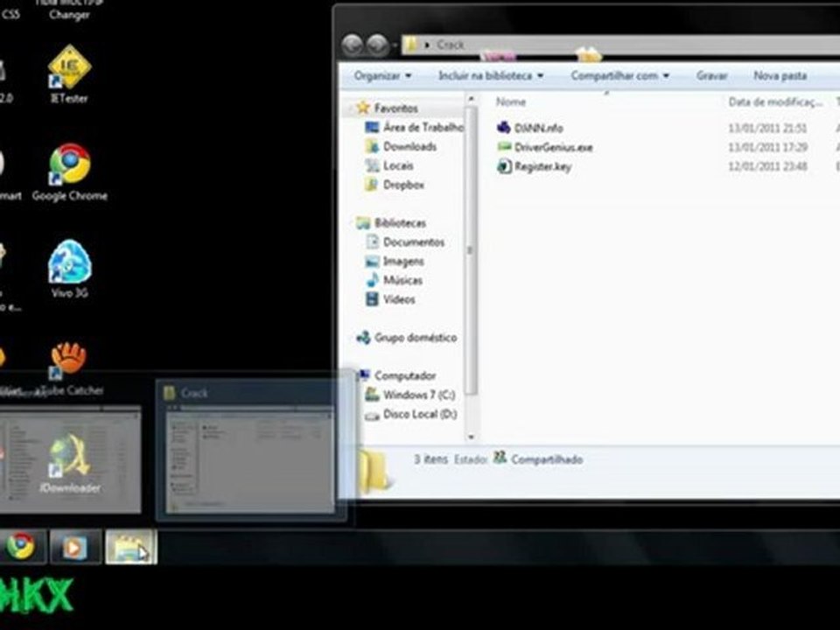Click the Crack folder in address bar
The height and width of the screenshot is (630, 840).
point(451,45)
